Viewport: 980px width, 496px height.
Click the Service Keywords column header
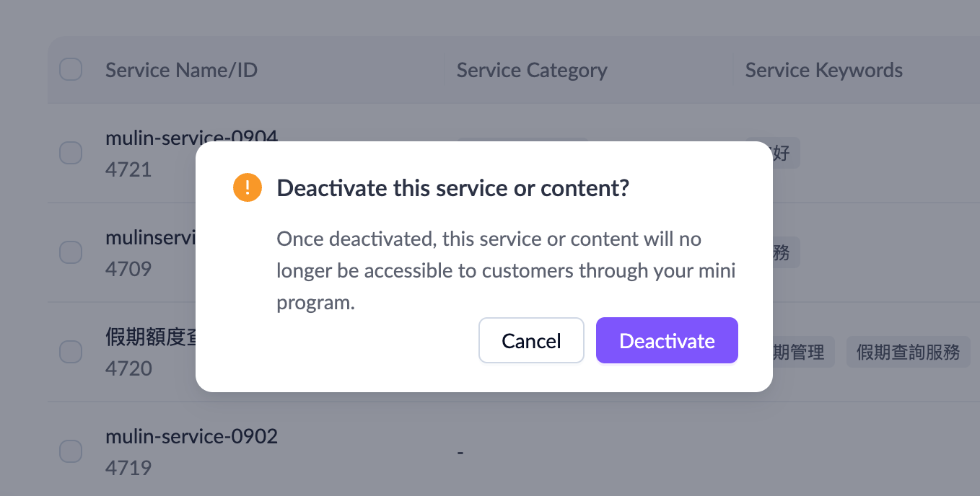point(823,70)
